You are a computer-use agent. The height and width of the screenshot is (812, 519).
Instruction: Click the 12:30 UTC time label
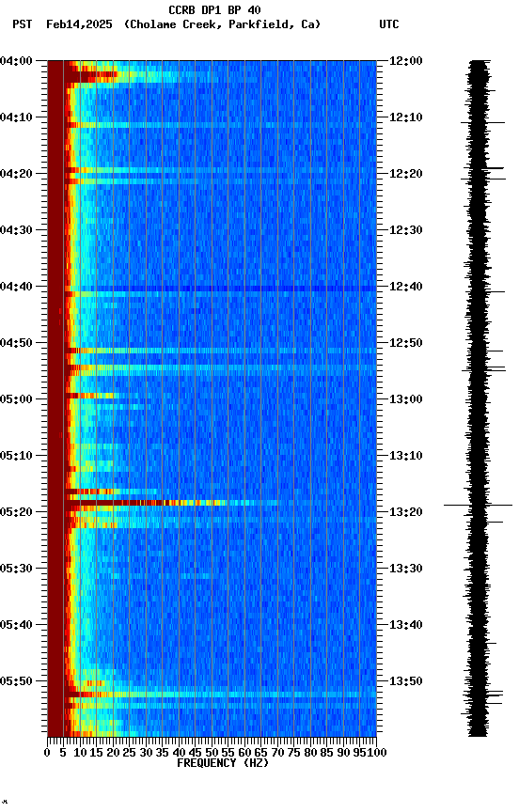[x=406, y=230]
